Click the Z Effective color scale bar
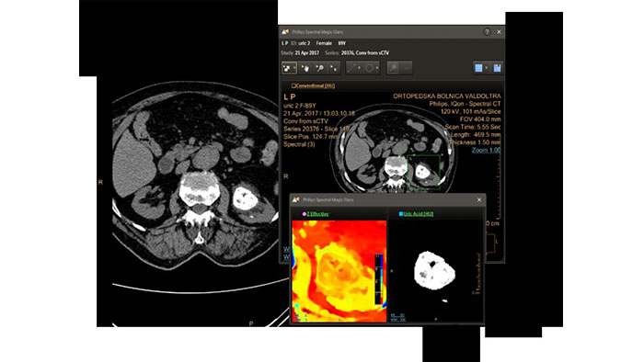 (x=379, y=279)
